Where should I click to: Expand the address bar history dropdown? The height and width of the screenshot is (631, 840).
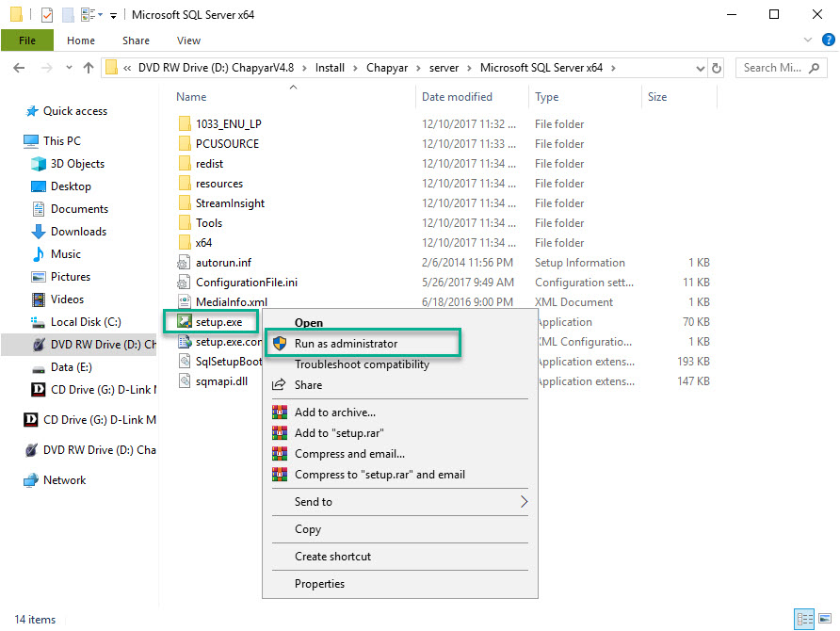(x=700, y=68)
